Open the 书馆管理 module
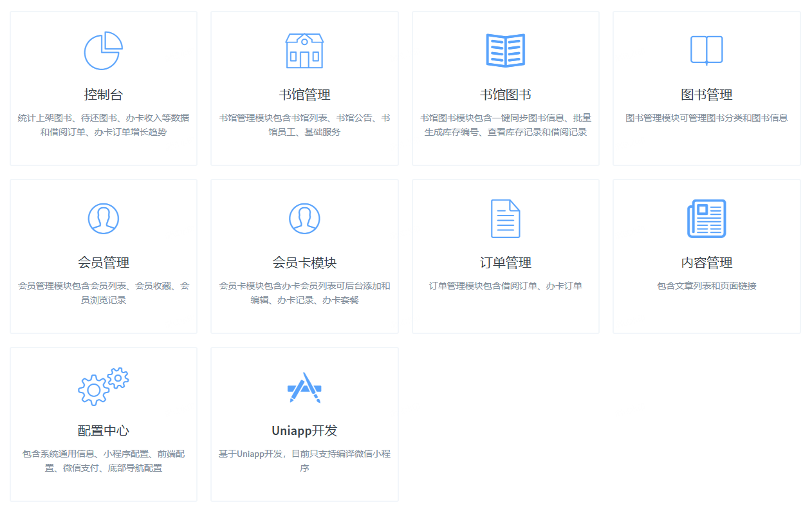The width and height of the screenshot is (812, 509). pos(304,93)
